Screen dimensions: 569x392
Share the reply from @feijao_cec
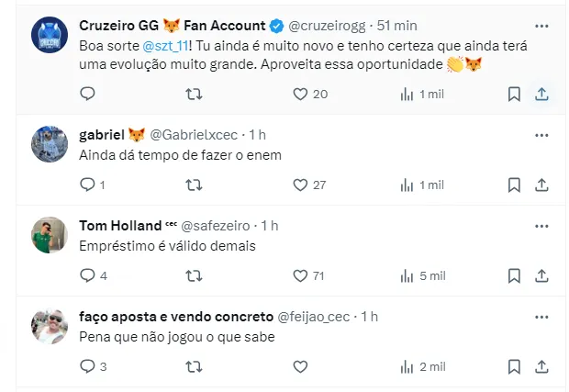(x=541, y=367)
